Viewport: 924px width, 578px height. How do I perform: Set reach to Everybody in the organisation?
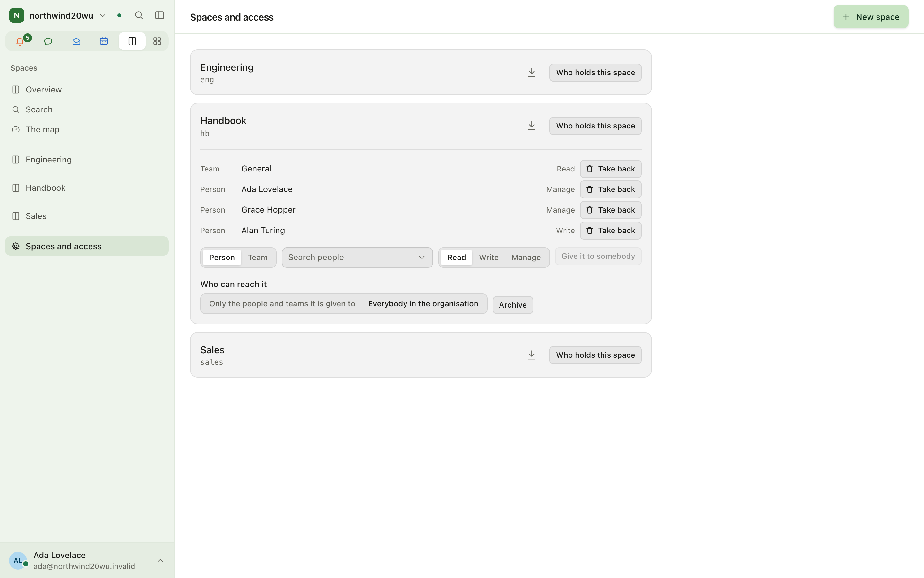423,303
